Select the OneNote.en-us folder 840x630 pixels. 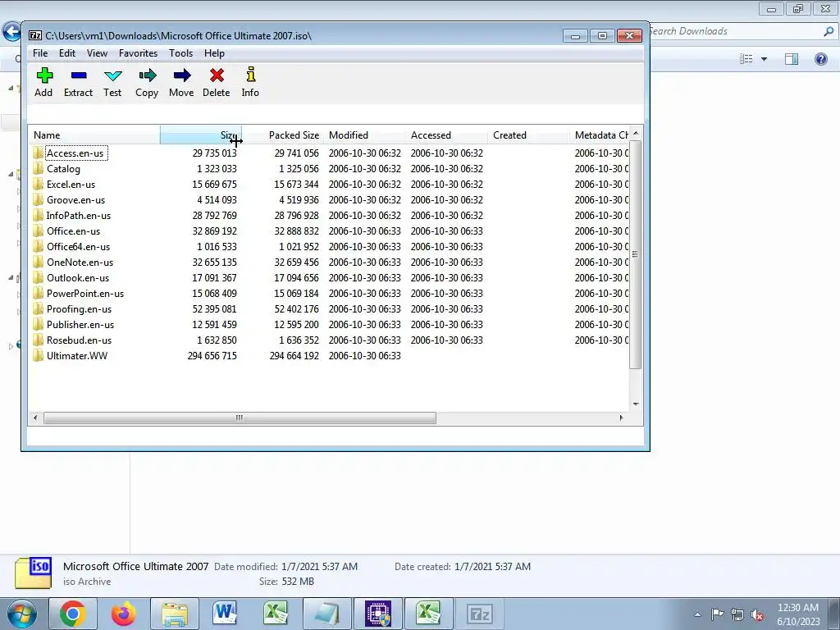[x=80, y=262]
